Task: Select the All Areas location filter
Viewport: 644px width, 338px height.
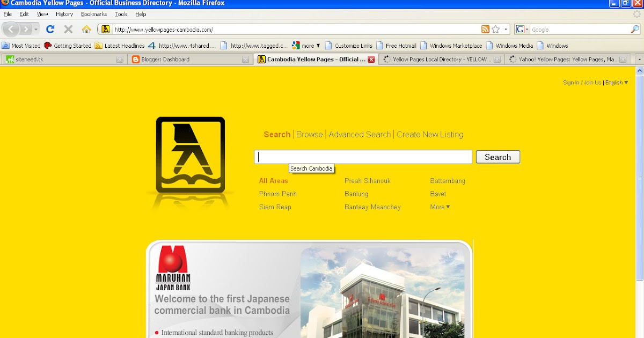Action: 274,181
